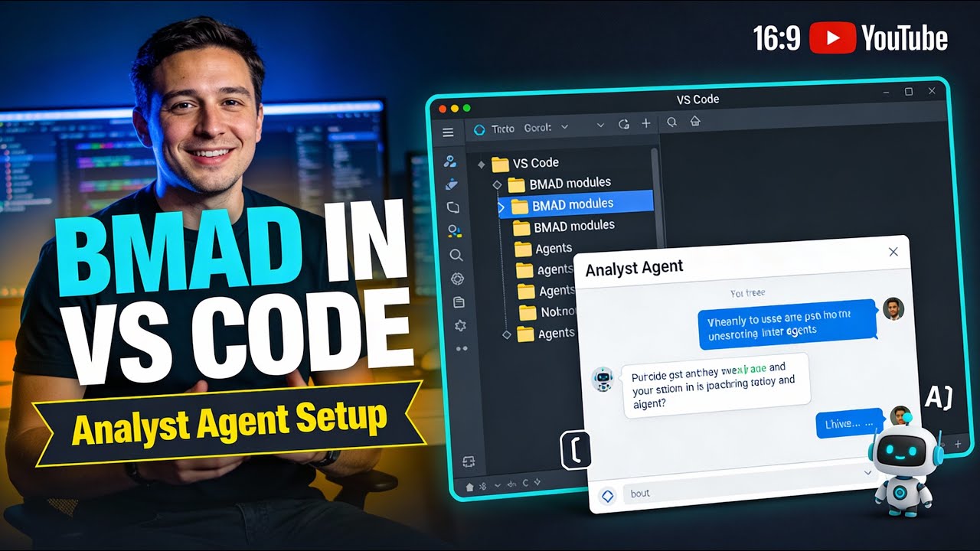Expand the highlighted BMAD modules folder chevron

(501, 207)
